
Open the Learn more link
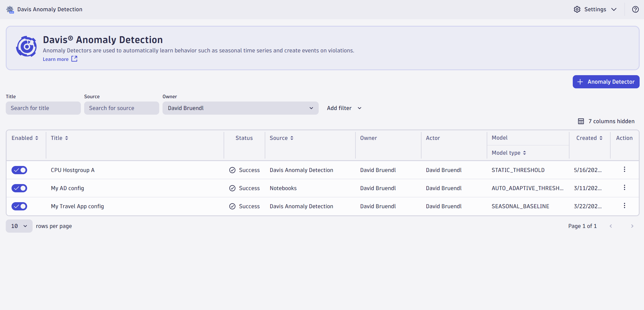point(56,59)
